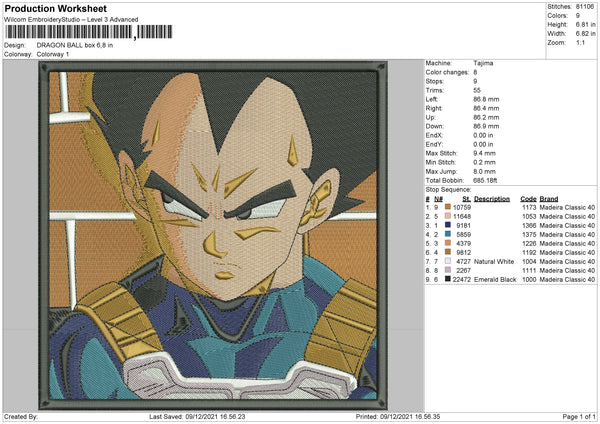This screenshot has width=600, height=424.
Task: Click the embroidery design preview image
Action: pos(213,235)
